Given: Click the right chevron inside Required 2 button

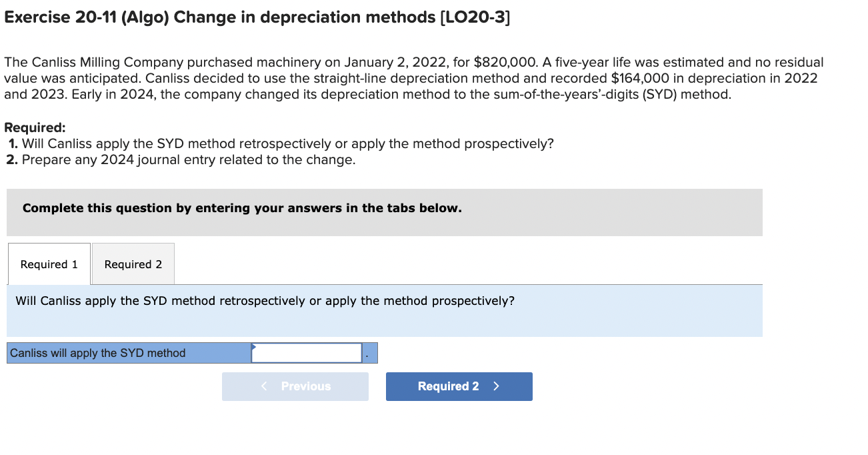Looking at the screenshot, I should [495, 386].
